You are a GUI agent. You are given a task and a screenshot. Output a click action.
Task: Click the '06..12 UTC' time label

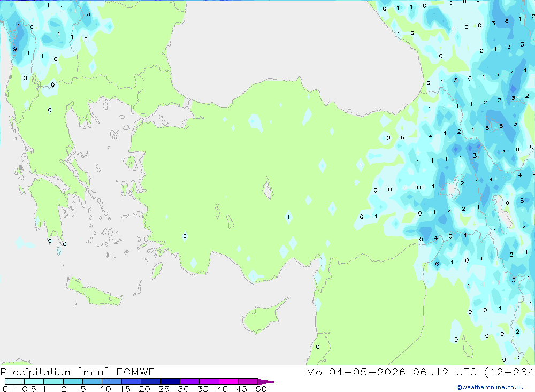[445, 372]
